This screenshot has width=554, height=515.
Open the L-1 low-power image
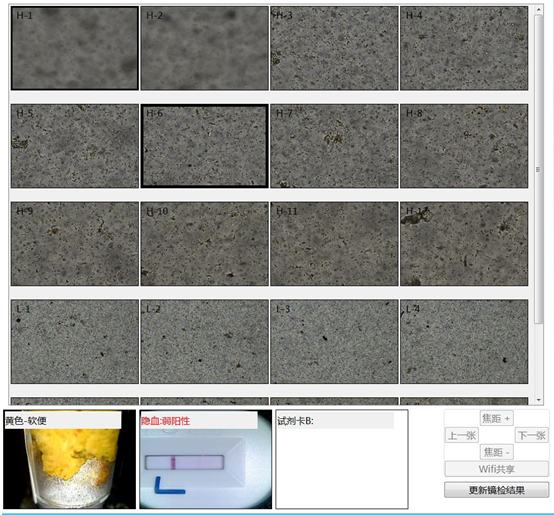[x=75, y=342]
